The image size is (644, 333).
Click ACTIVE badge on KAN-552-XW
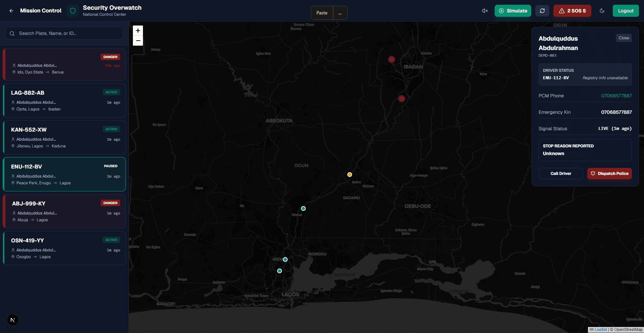[x=111, y=129]
